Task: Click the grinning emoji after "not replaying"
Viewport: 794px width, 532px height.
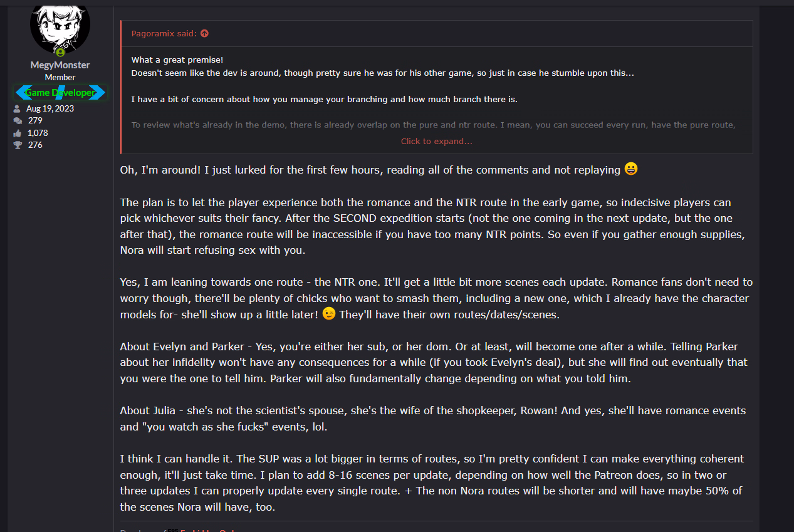Action: point(631,169)
